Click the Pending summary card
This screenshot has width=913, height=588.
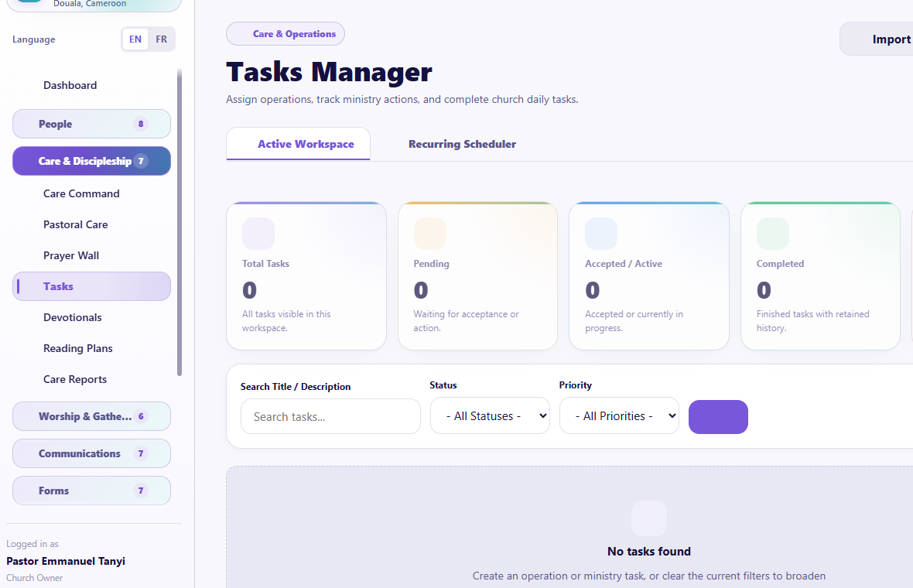(x=477, y=276)
